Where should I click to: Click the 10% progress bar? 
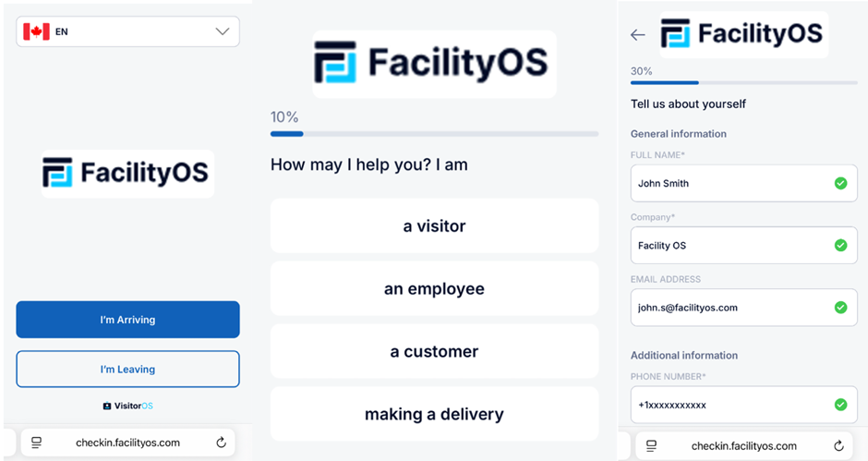(434, 134)
